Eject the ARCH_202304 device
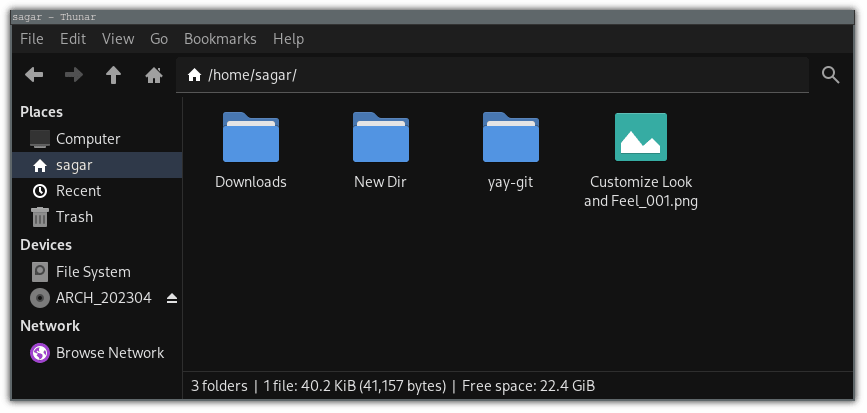The width and height of the screenshot is (867, 413). [171, 298]
